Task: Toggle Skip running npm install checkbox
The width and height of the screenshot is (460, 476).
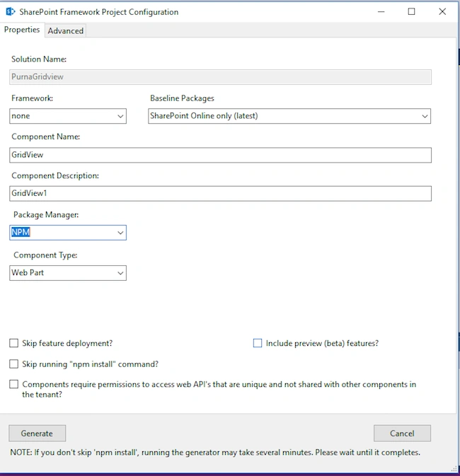Action: pyautogui.click(x=13, y=364)
